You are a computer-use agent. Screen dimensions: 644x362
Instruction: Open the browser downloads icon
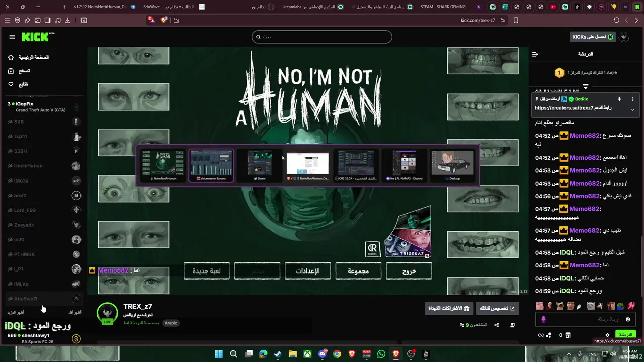[68, 20]
